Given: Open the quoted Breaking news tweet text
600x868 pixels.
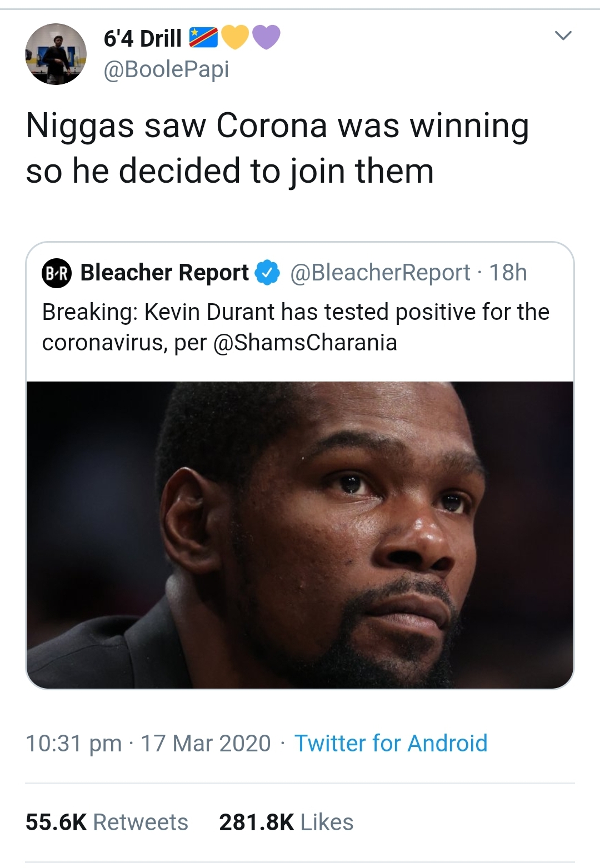Looking at the screenshot, I should tap(295, 327).
